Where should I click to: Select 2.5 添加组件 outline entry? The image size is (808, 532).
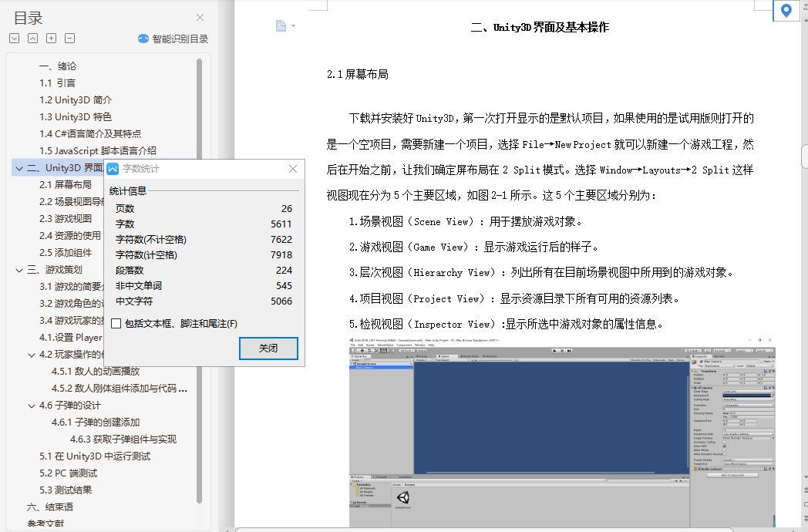pos(66,253)
